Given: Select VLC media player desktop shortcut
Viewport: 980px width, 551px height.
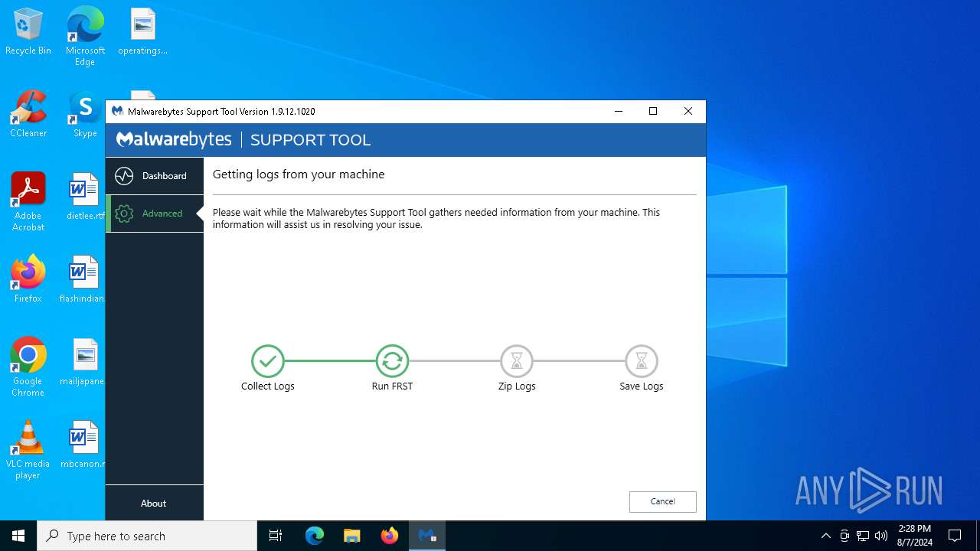Looking at the screenshot, I should tap(28, 450).
